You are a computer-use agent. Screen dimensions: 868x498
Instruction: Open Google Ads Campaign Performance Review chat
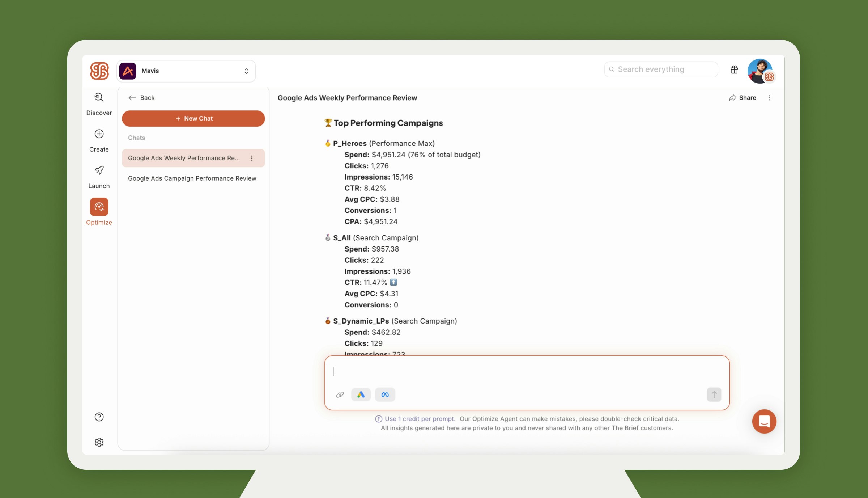(192, 178)
